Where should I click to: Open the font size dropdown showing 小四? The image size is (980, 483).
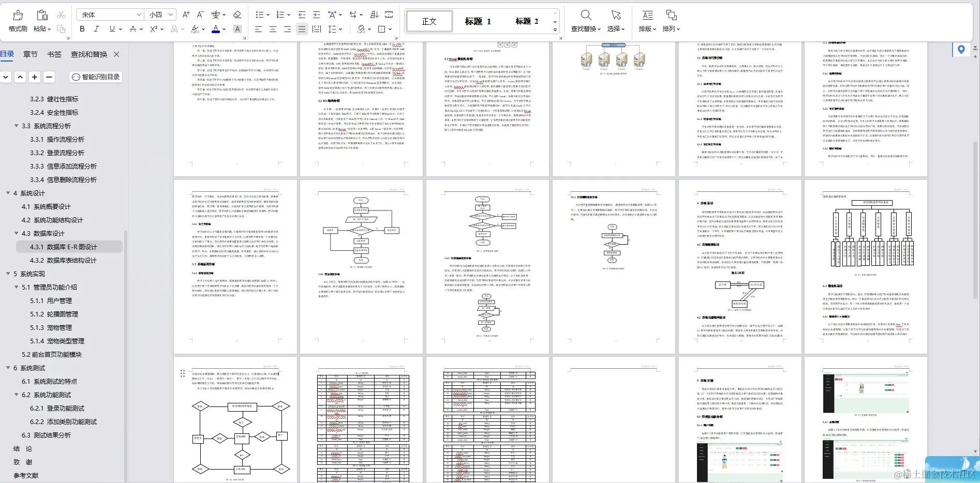[161, 14]
